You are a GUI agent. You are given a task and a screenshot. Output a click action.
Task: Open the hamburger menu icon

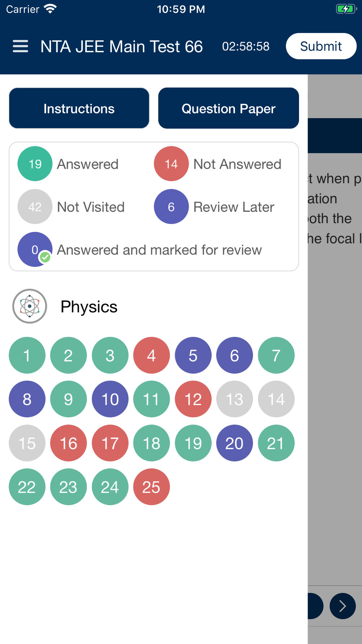pyautogui.click(x=20, y=46)
